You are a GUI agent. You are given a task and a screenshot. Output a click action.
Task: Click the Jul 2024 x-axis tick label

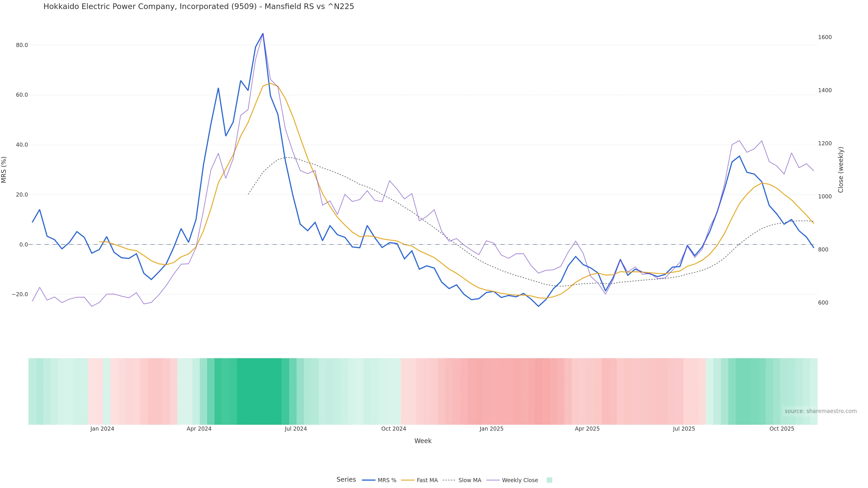click(x=295, y=429)
